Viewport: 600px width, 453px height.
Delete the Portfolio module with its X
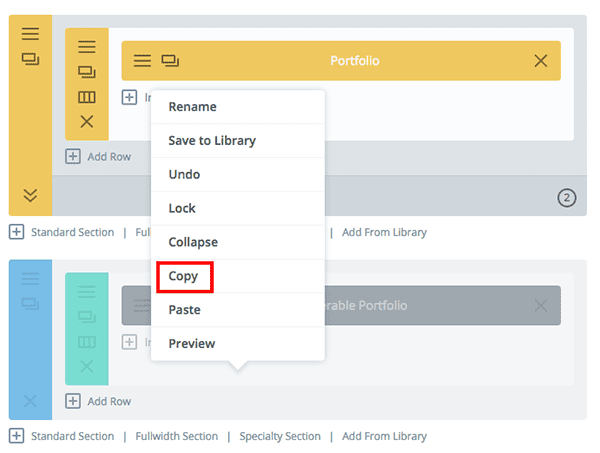click(x=541, y=61)
